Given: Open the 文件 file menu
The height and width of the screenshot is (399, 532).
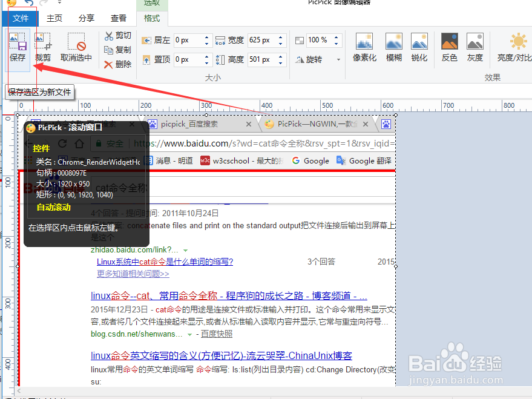Looking at the screenshot, I should point(21,18).
